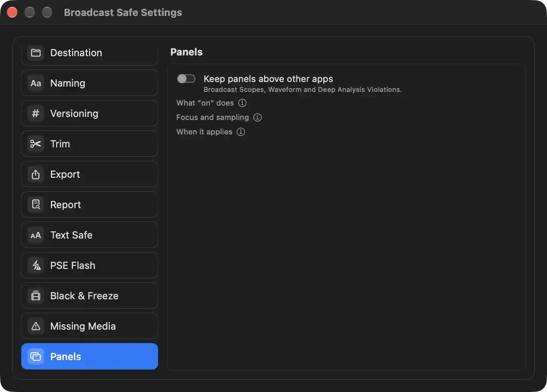This screenshot has width=547, height=392.
Task: Click the Destination folder icon
Action: click(36, 53)
